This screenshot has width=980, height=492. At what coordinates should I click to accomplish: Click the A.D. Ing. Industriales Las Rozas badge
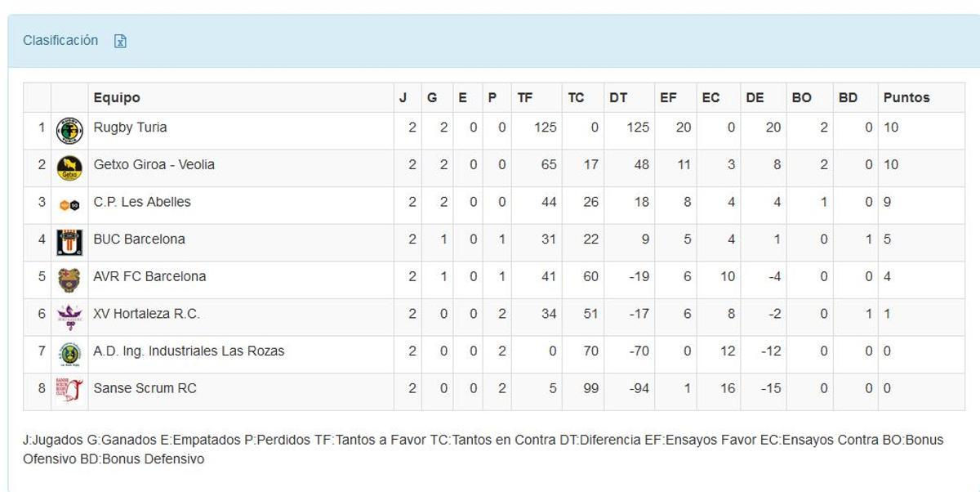pos(68,351)
